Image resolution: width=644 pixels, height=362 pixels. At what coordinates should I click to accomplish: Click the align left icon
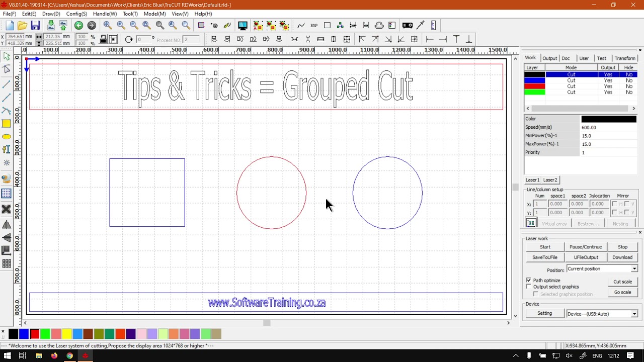coord(214,39)
